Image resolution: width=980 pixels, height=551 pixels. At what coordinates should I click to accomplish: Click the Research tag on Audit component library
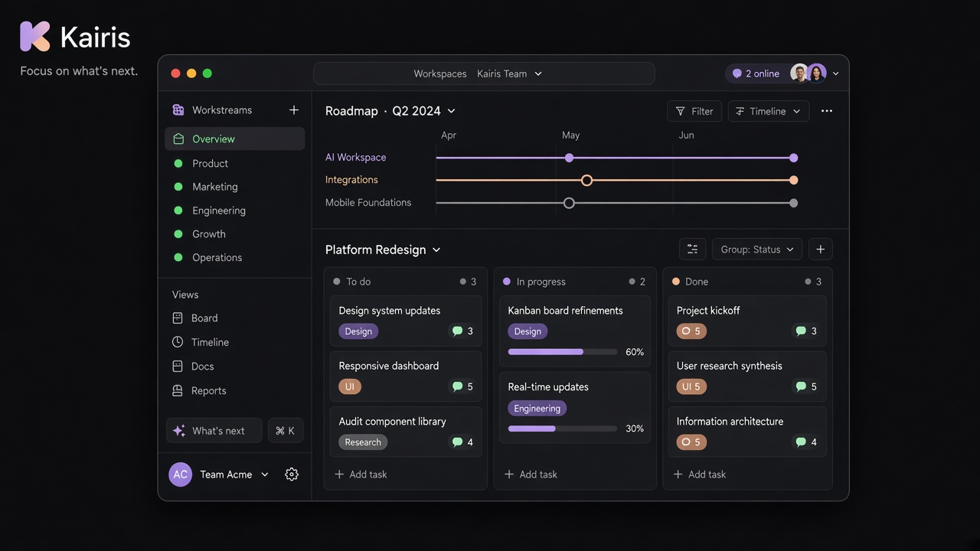pyautogui.click(x=363, y=442)
